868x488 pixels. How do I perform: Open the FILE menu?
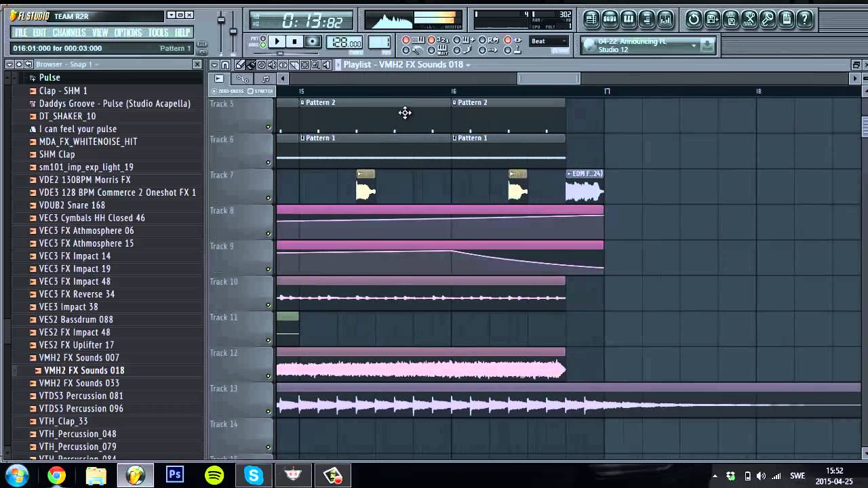pyautogui.click(x=21, y=33)
